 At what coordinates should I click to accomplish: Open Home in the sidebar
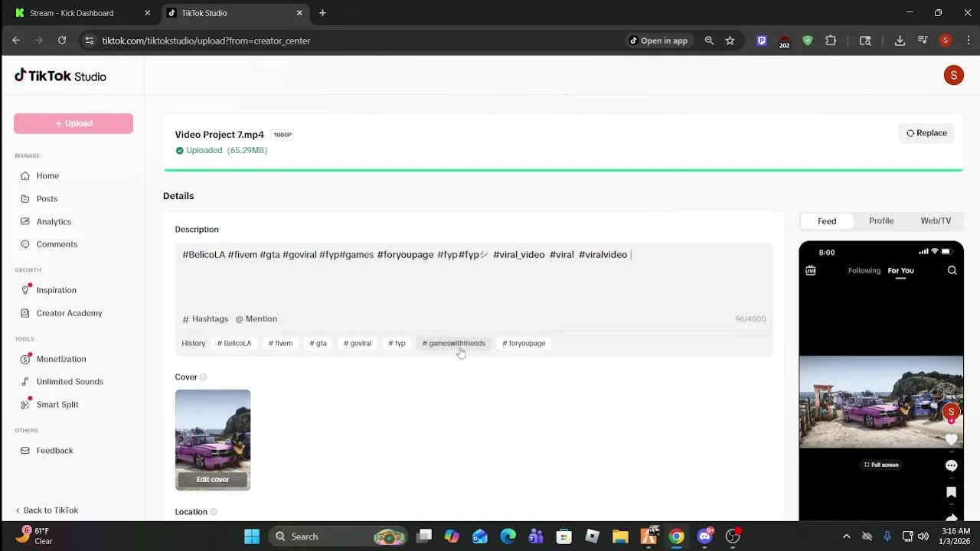point(47,175)
